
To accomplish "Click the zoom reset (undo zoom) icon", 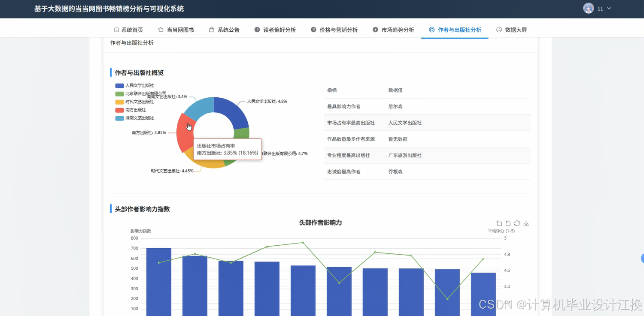I will (x=508, y=223).
